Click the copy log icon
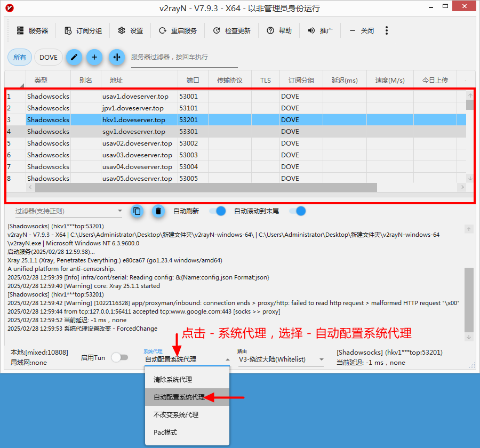Image resolution: width=480 pixels, height=448 pixels. click(x=137, y=211)
